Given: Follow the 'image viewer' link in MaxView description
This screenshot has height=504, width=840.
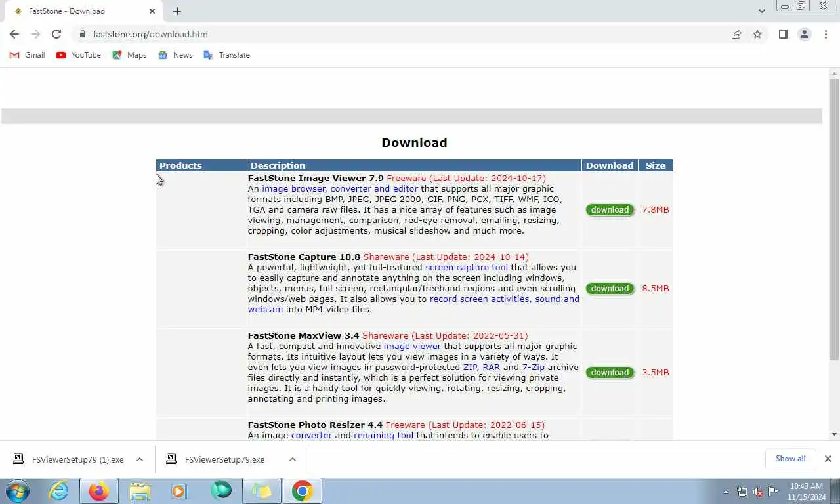Looking at the screenshot, I should click(412, 346).
